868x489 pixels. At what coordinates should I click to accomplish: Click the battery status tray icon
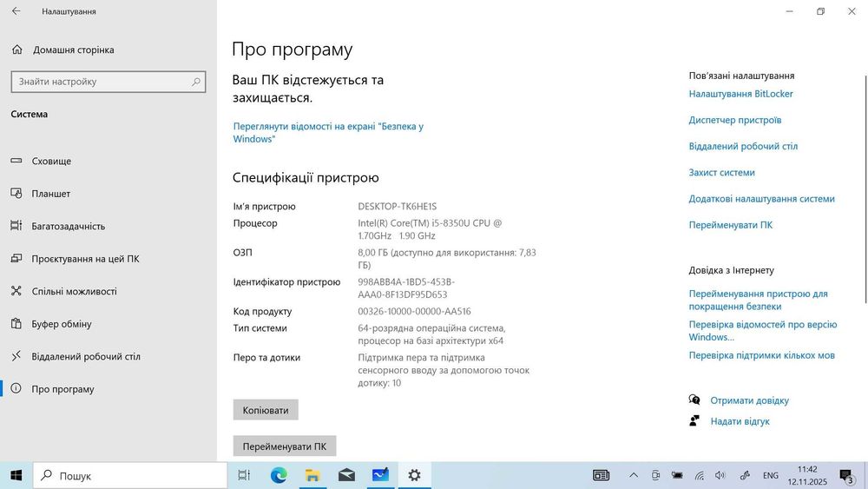[677, 475]
